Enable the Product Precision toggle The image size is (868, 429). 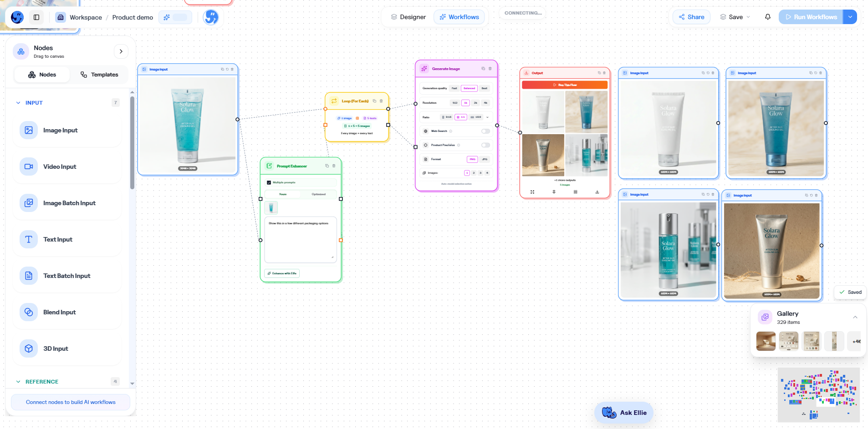pos(485,145)
